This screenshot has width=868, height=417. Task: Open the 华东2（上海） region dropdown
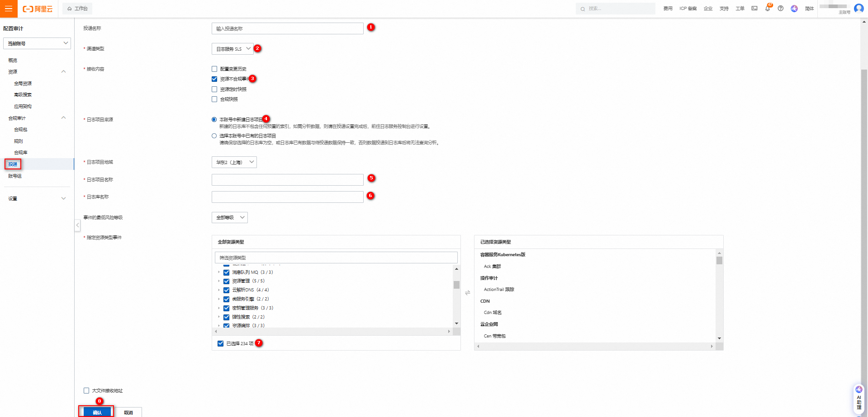coord(234,162)
